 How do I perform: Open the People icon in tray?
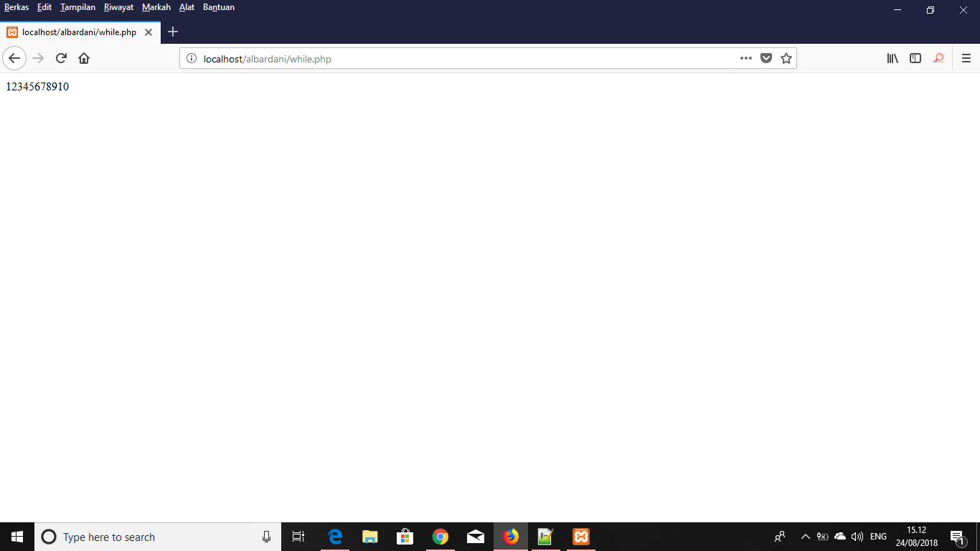tap(780, 537)
